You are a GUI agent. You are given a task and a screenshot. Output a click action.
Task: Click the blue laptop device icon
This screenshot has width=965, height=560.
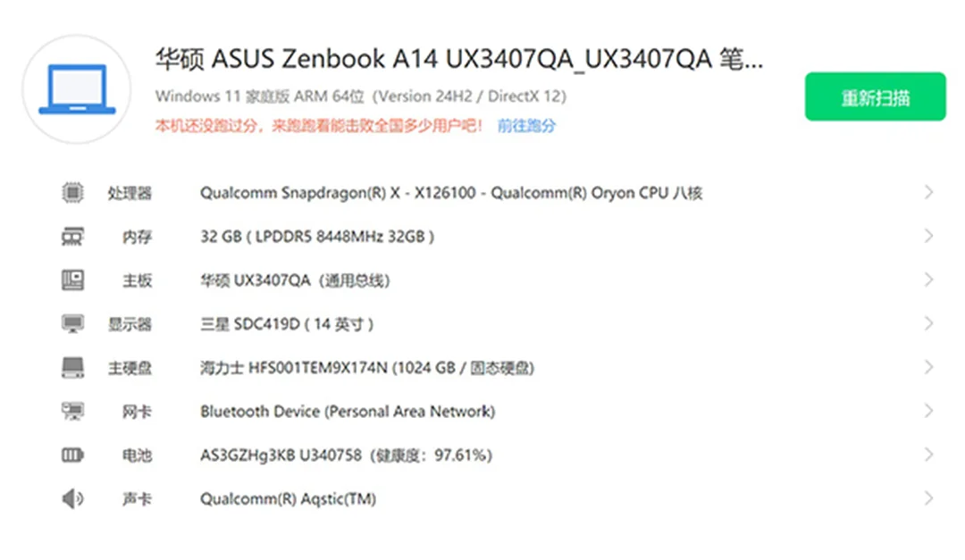pyautogui.click(x=77, y=89)
